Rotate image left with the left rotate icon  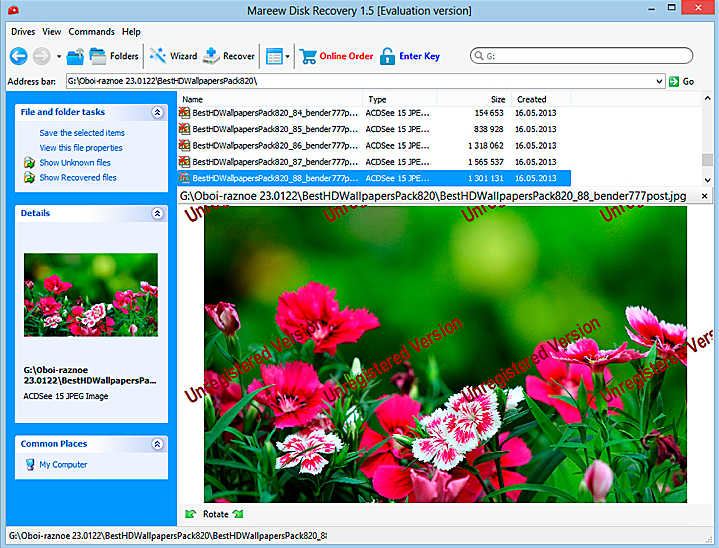(x=191, y=514)
